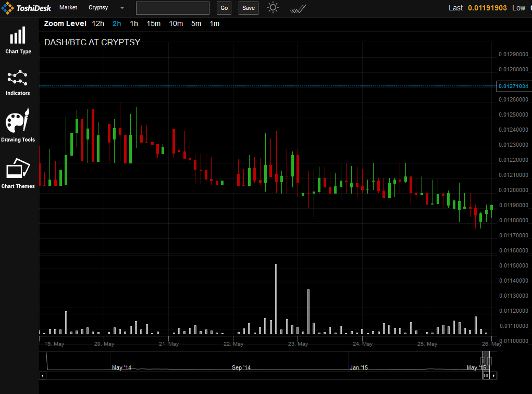This screenshot has width=532, height=394.
Task: Click the ToshiDesk logo
Action: (26, 8)
